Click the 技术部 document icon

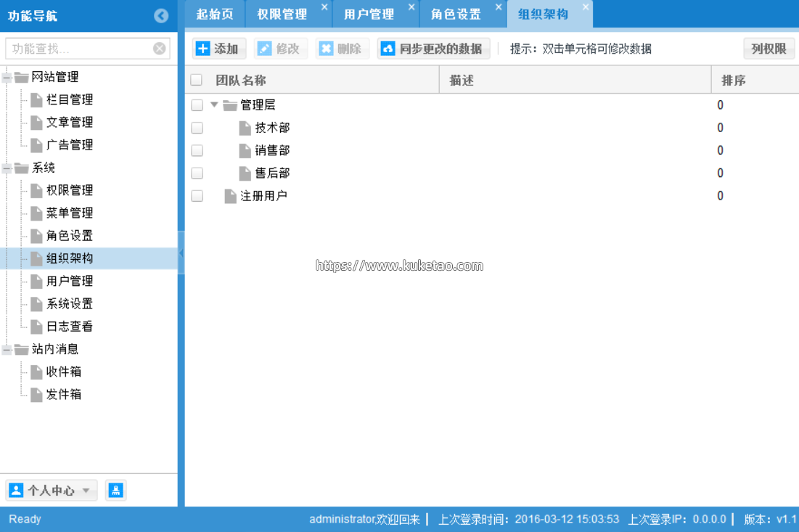pos(245,128)
